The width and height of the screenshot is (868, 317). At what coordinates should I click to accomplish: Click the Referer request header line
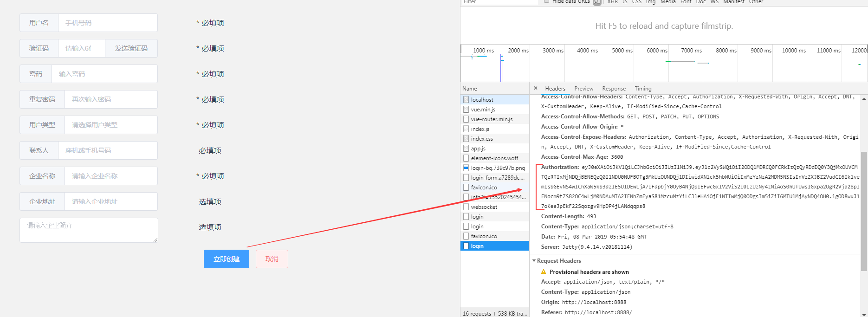pos(586,312)
